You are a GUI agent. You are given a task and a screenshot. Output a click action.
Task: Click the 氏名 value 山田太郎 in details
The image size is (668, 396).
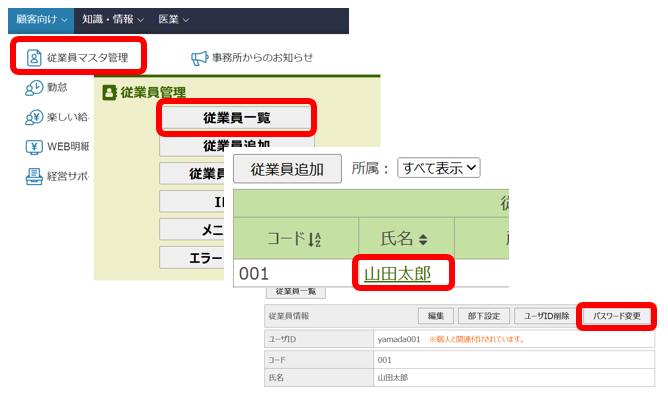point(393,378)
